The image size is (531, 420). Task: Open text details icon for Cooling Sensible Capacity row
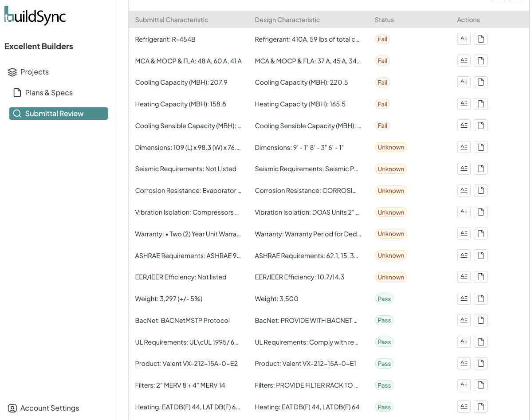point(464,126)
